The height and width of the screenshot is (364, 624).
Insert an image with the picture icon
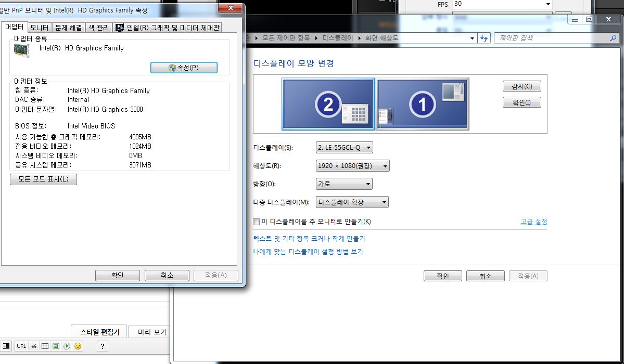click(56, 346)
